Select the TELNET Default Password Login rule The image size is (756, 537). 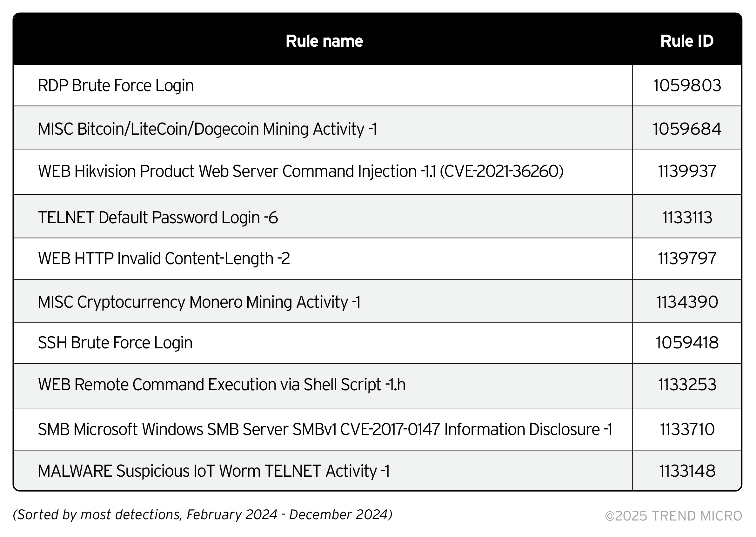[158, 218]
